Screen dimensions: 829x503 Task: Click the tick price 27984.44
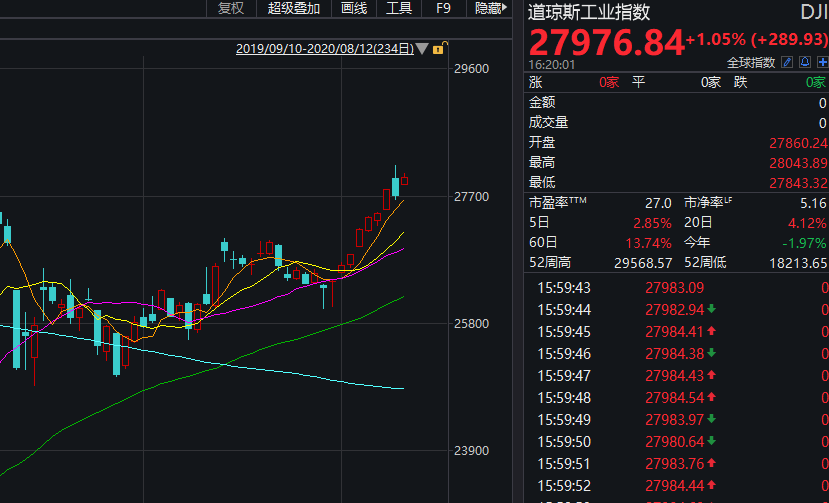coord(675,486)
